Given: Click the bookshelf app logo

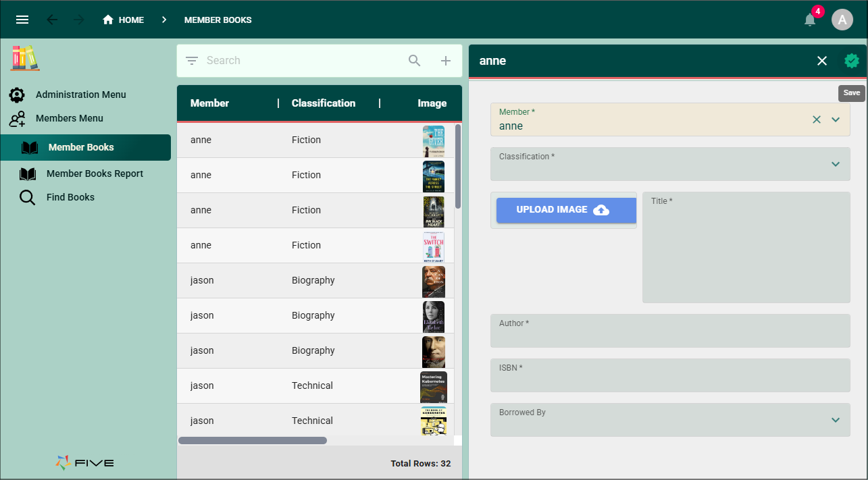Looking at the screenshot, I should point(25,58).
